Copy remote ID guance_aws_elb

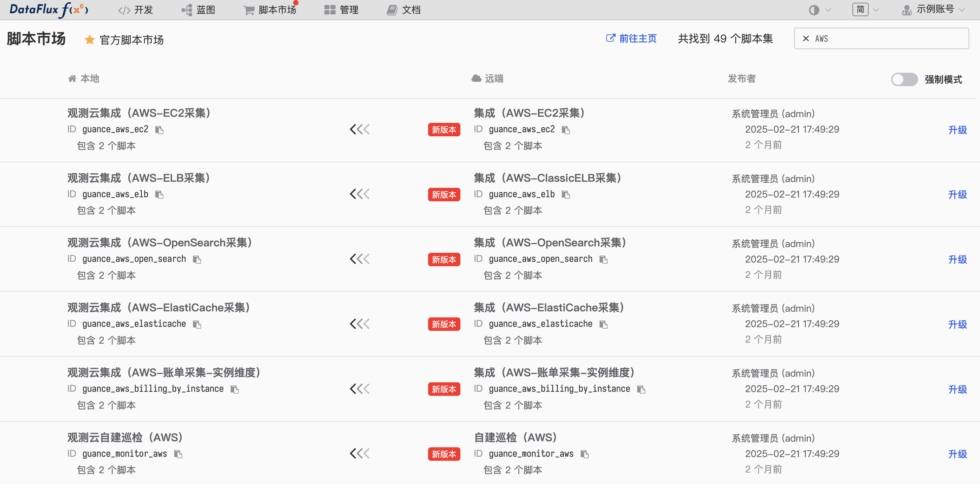tap(566, 195)
